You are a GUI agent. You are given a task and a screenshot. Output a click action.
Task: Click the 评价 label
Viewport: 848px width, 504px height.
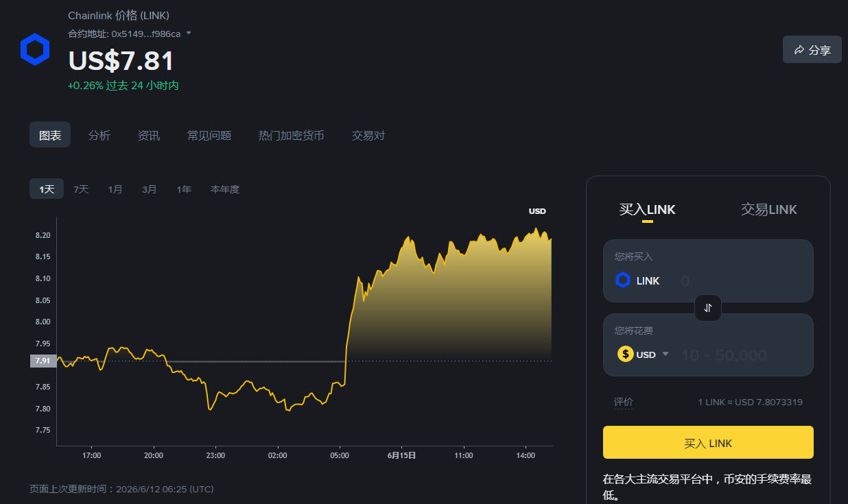(624, 402)
